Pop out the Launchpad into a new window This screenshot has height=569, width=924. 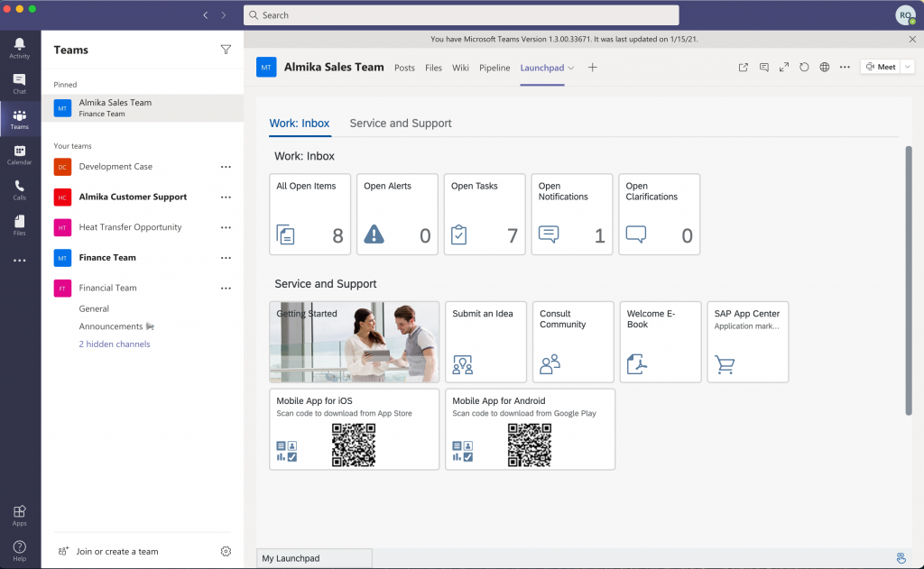tap(743, 67)
